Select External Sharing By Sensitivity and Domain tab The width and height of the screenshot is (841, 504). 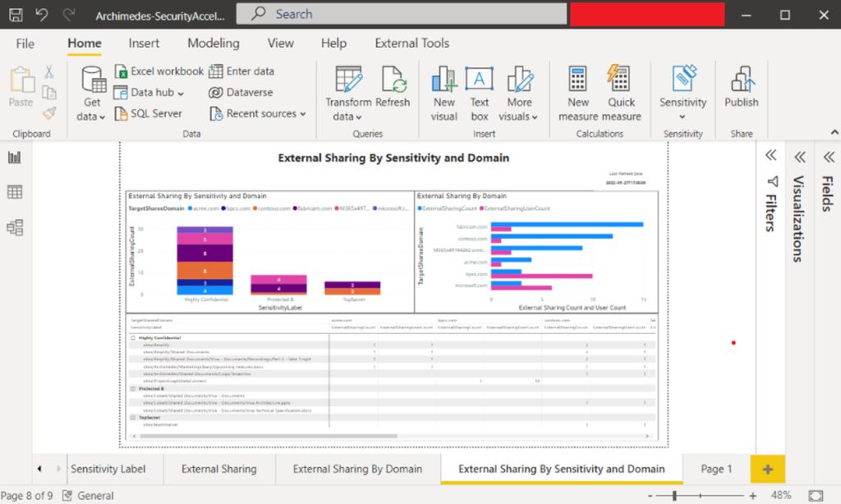point(562,470)
